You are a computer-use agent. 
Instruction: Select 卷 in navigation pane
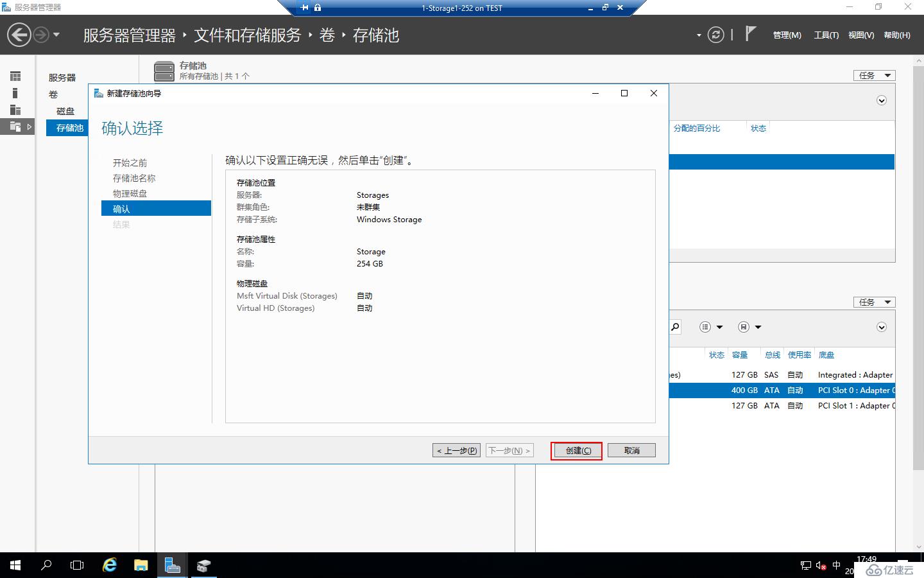point(53,94)
